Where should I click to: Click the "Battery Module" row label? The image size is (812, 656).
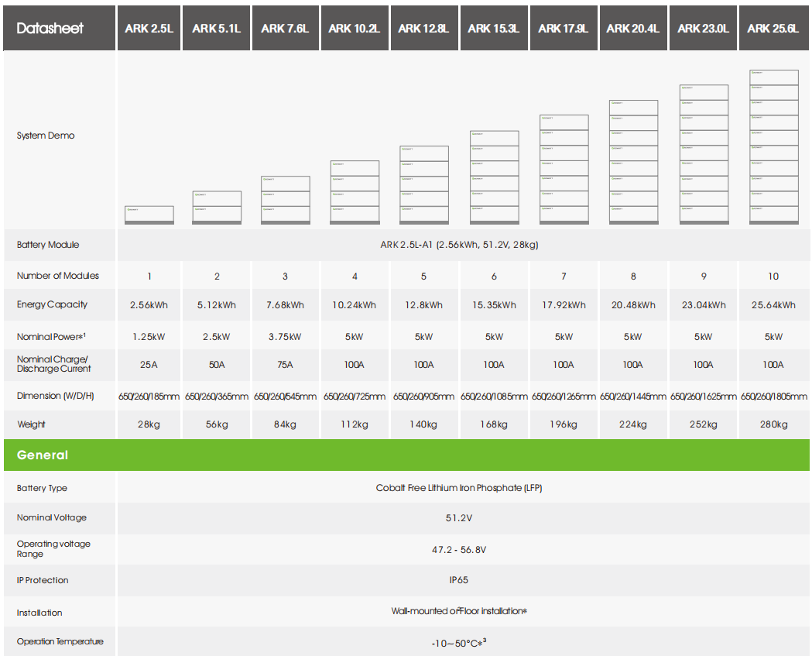(x=48, y=245)
